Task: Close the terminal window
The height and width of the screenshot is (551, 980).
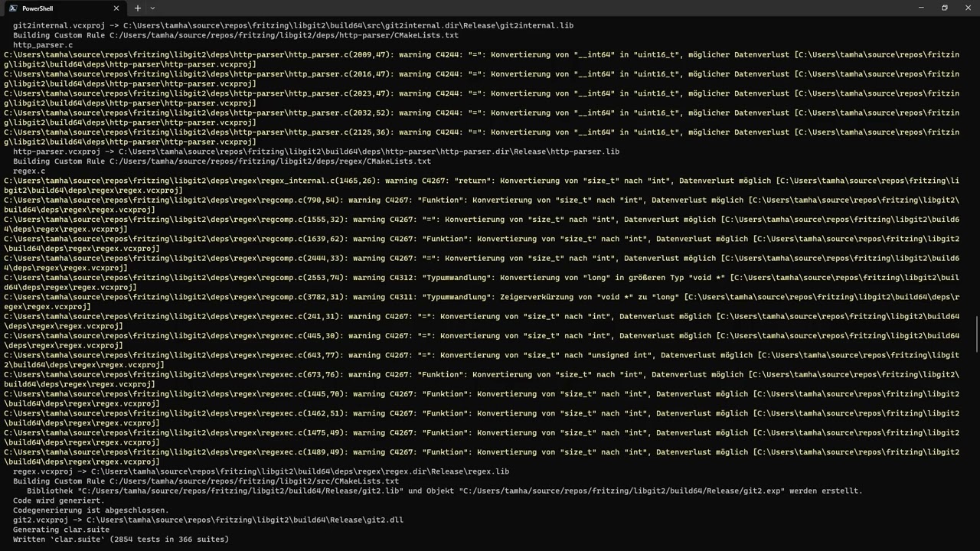Action: (968, 8)
